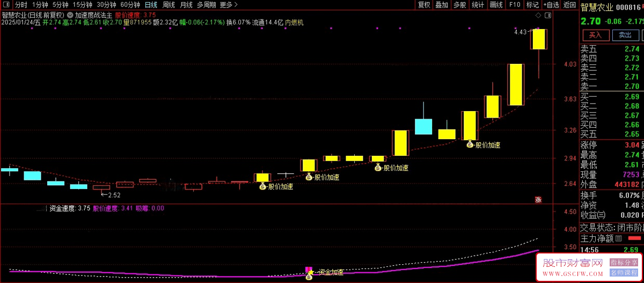Click the 返回 back button
This screenshot has width=644, height=283.
tap(569, 5)
